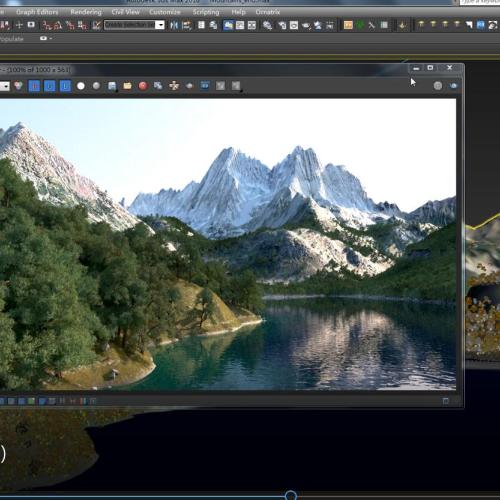Click the region render teapot icon

pyautogui.click(x=189, y=86)
